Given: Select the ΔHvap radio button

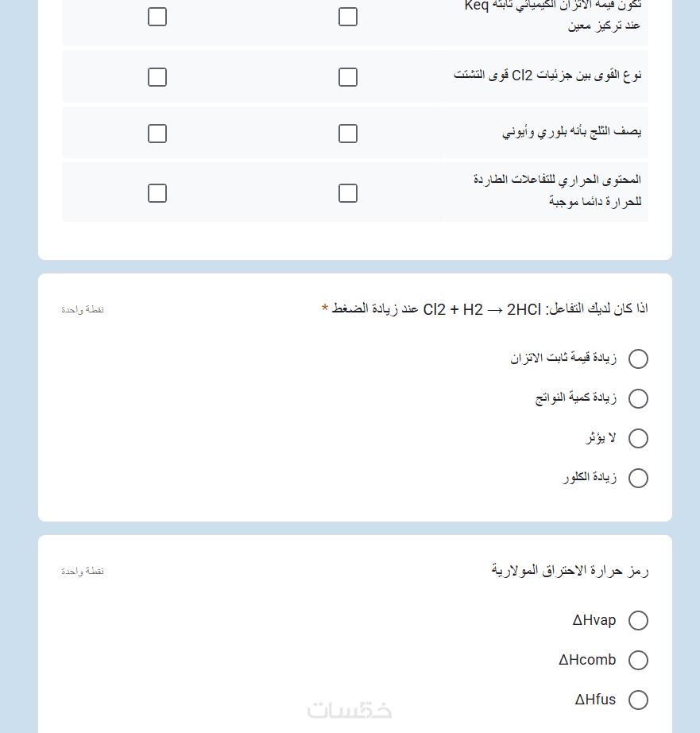Looking at the screenshot, I should 638,621.
